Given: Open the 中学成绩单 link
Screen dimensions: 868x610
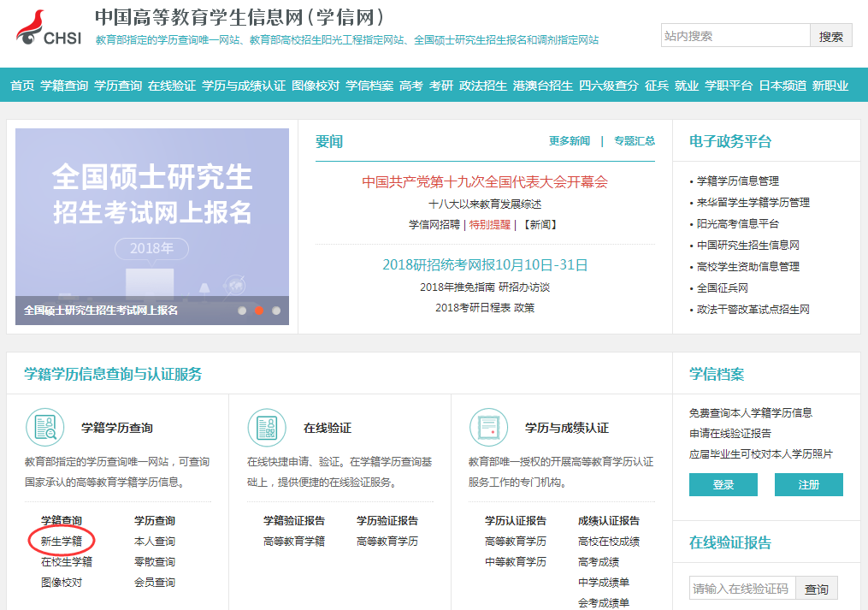Looking at the screenshot, I should point(604,583).
